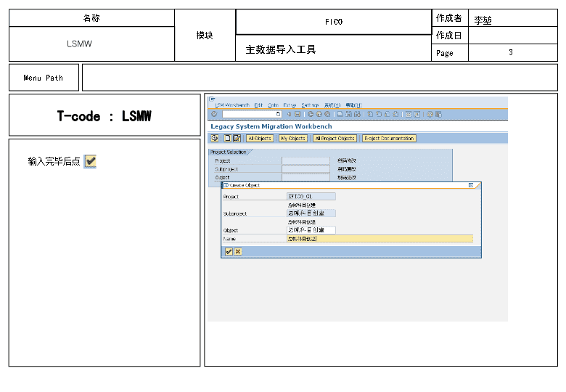Click the green Back arrow icon
This screenshot has height=392, width=566.
coord(311,114)
